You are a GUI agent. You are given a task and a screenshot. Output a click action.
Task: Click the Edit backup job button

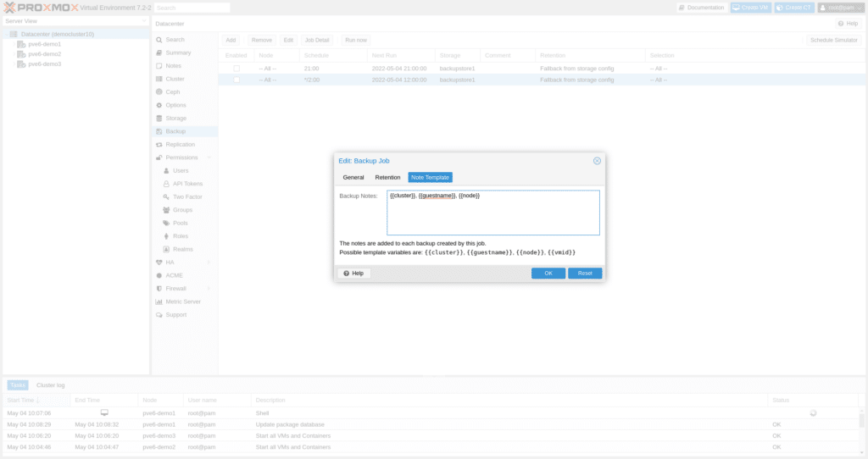pyautogui.click(x=288, y=40)
